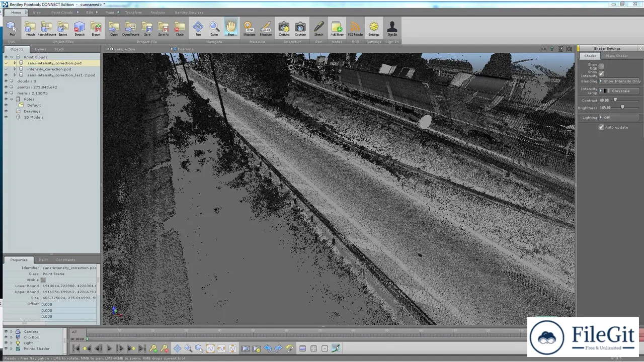Image resolution: width=644 pixels, height=362 pixels.
Task: Adjust the Brightness slider handle
Action: 622,107
